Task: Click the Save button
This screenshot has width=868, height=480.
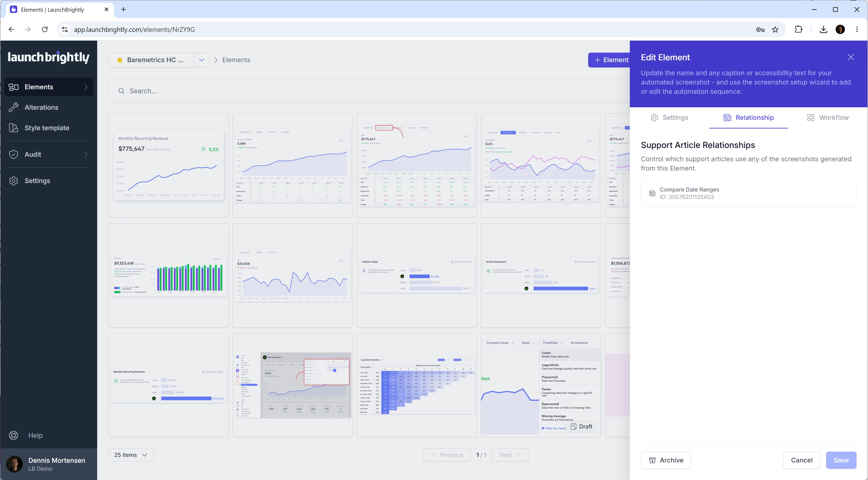Action: coord(841,460)
